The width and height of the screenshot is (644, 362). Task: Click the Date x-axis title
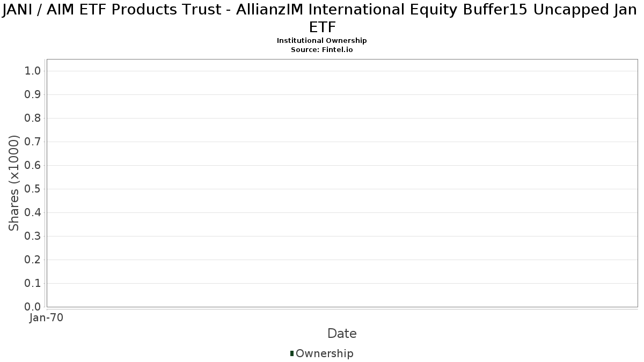coord(342,334)
